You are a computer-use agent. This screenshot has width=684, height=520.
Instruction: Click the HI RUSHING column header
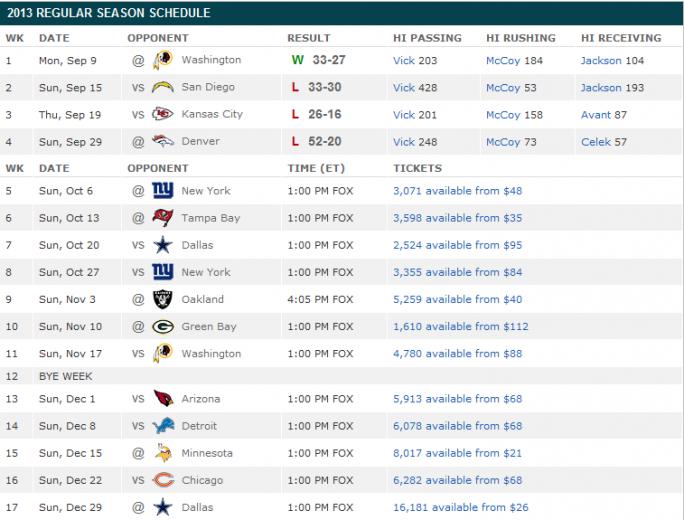521,38
